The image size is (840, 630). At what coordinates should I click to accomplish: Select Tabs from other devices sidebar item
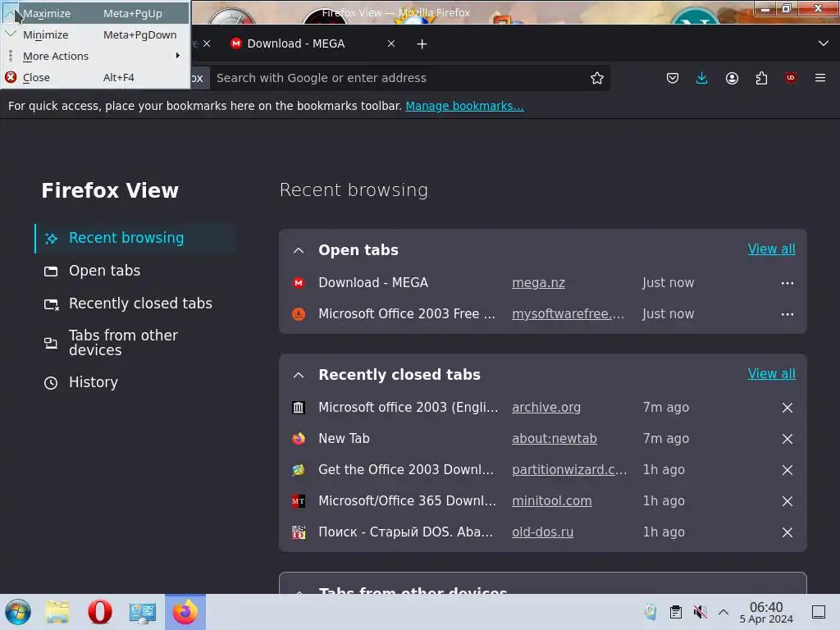(x=135, y=343)
